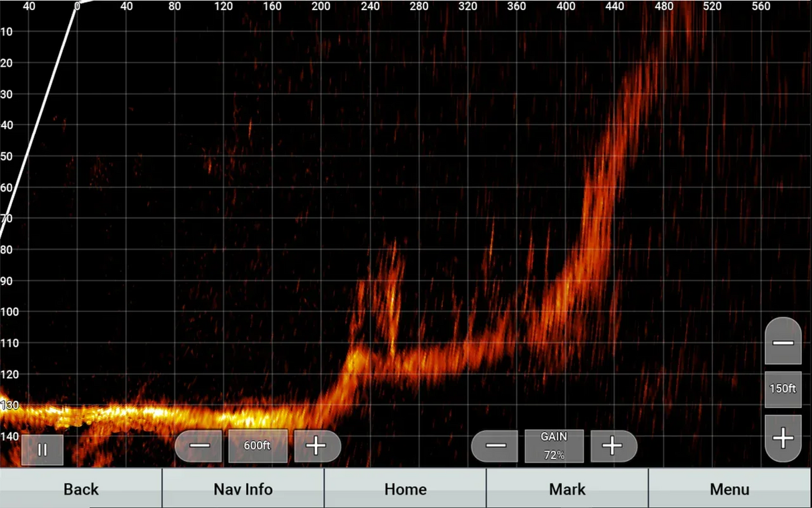
Task: Increase the range using the plus button
Action: [x=316, y=446]
